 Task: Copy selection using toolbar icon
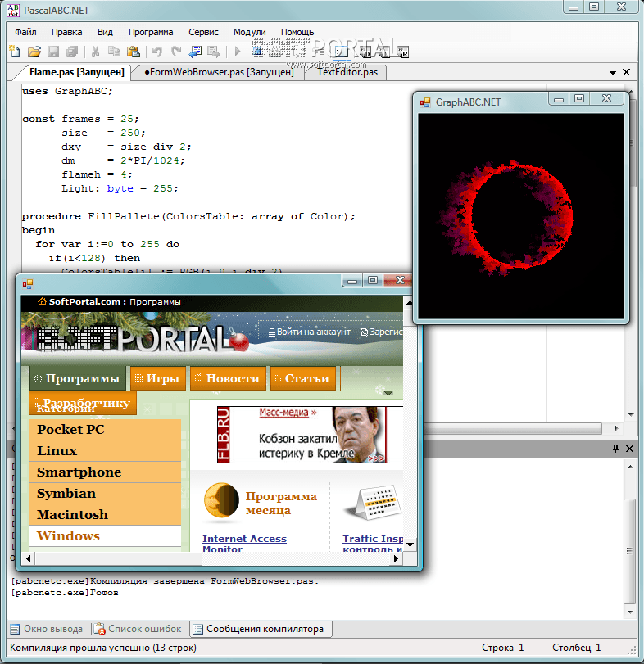114,52
